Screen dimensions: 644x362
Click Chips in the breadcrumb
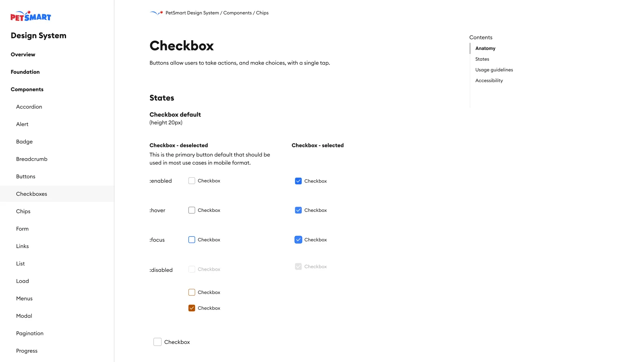262,13
